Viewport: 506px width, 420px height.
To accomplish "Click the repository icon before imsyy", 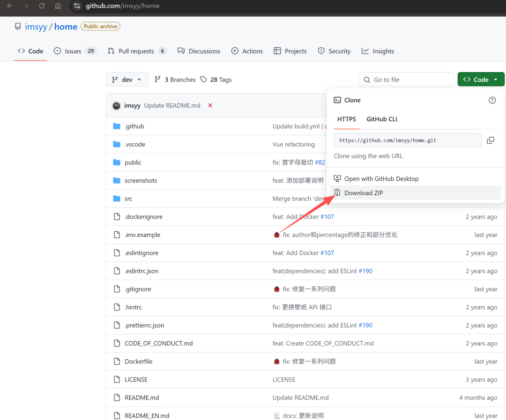I will tap(18, 26).
